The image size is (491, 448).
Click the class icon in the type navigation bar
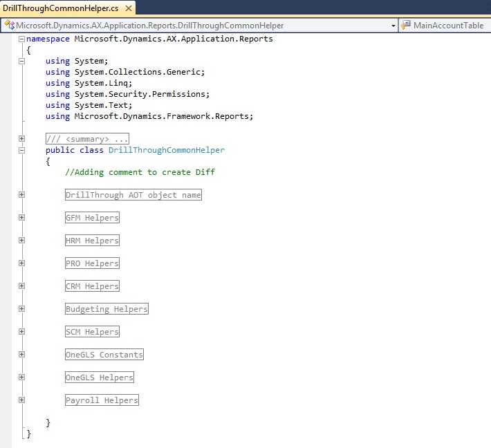[x=10, y=26]
